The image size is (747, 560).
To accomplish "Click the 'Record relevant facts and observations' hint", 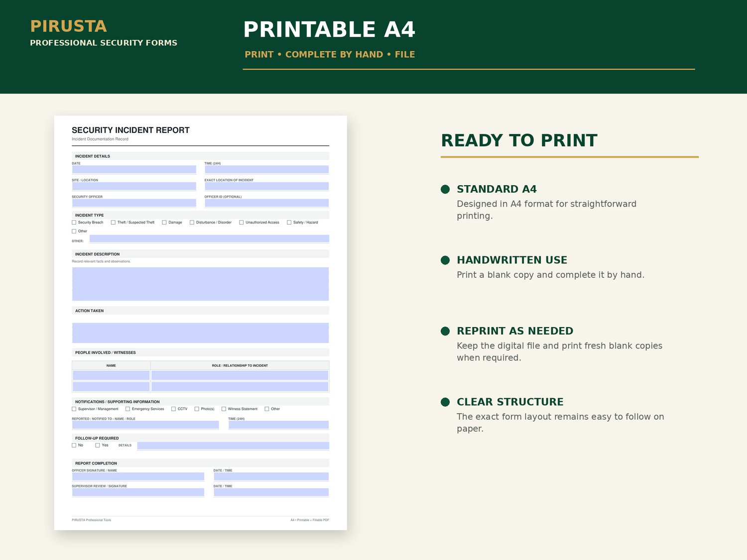I will coord(101,261).
